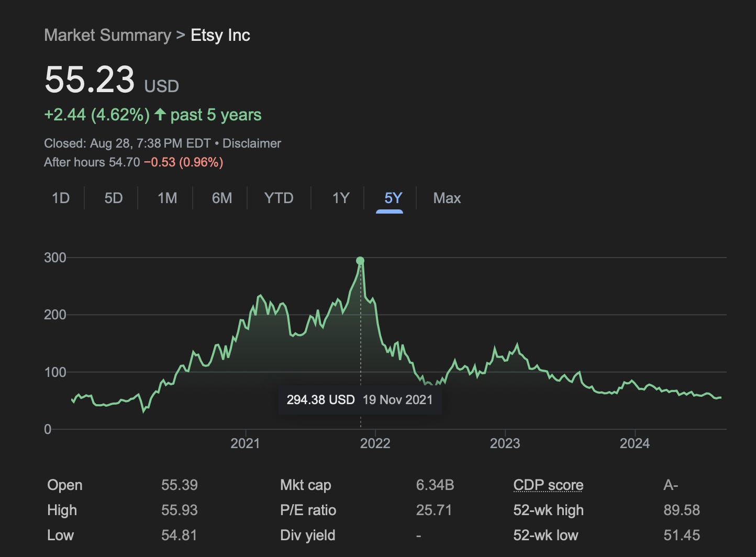
Task: Show the 1Y chart range
Action: tap(341, 198)
